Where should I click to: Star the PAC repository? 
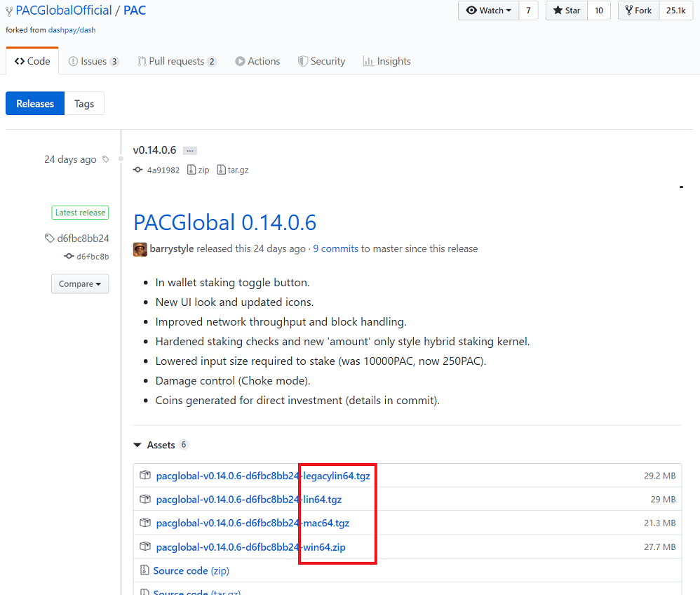567,11
